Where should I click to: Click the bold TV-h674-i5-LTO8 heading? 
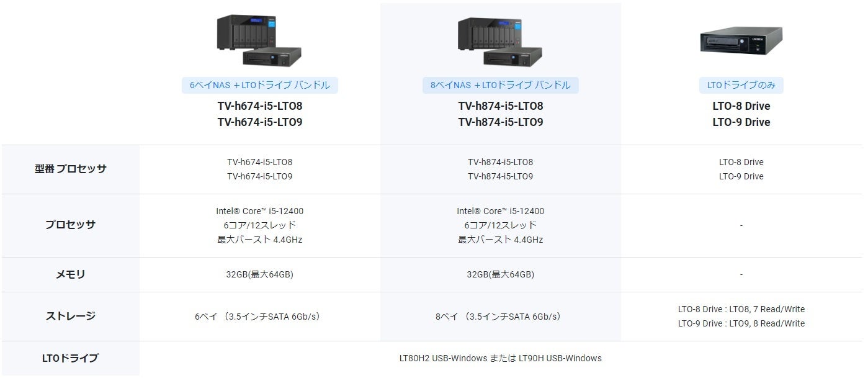(x=259, y=106)
